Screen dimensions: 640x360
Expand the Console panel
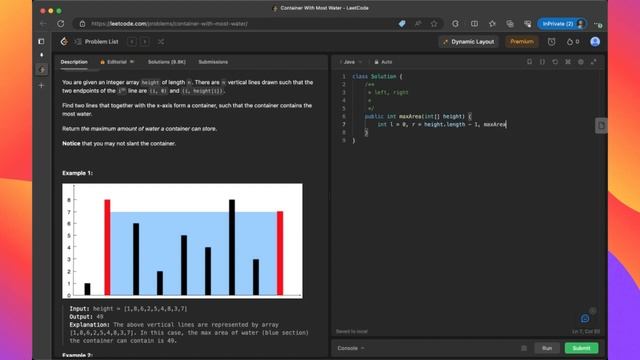351,348
